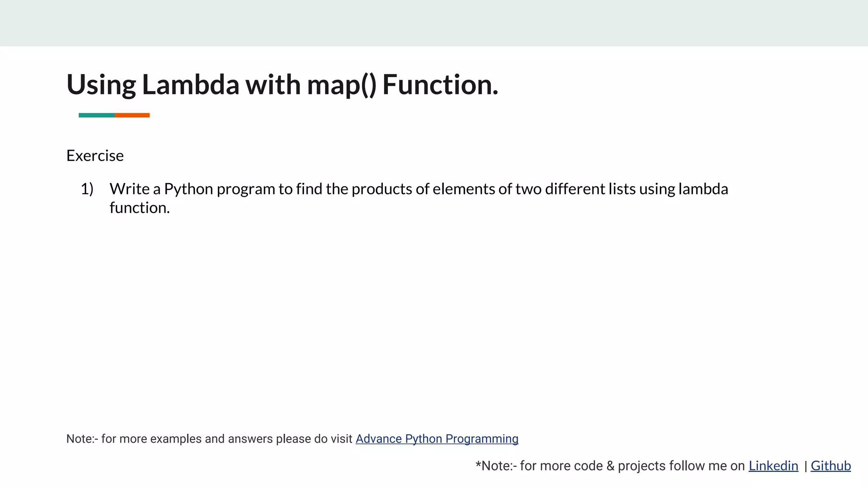Open the Linkedin profile link
868x488 pixels.
(x=773, y=466)
